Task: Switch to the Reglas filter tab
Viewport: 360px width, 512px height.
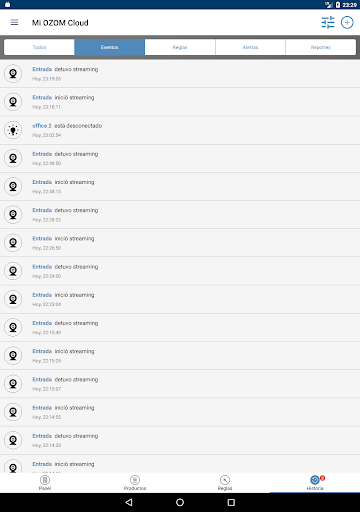Action: (180, 47)
